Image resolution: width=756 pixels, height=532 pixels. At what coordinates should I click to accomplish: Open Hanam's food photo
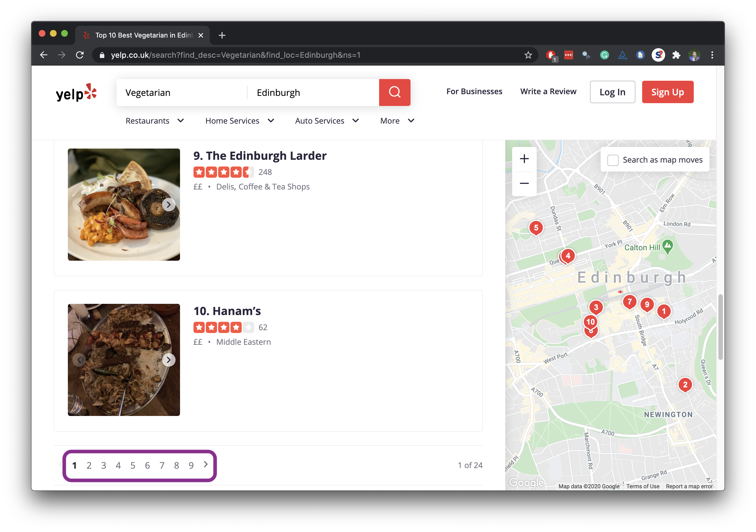(124, 360)
